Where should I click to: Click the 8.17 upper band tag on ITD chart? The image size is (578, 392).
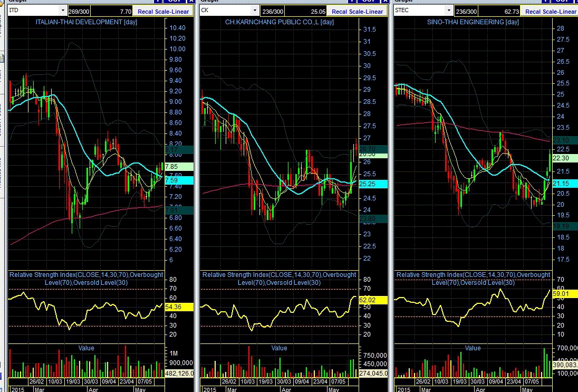179,150
